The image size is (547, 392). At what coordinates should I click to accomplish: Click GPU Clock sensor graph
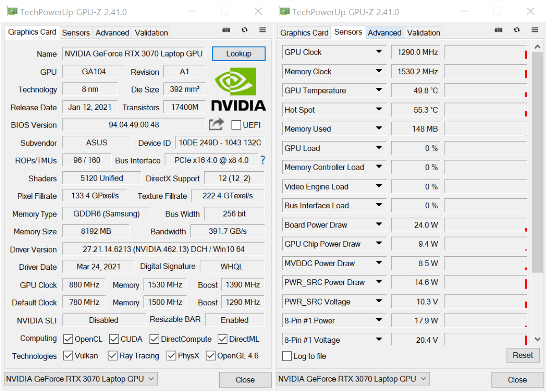485,52
